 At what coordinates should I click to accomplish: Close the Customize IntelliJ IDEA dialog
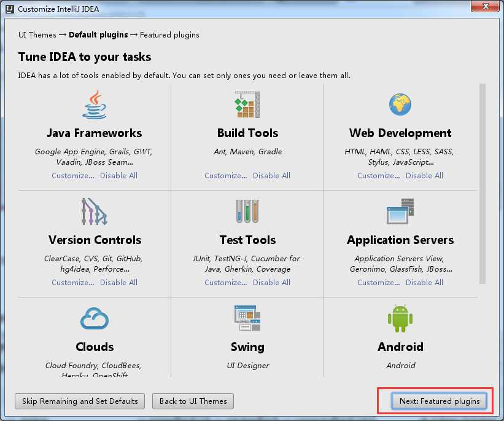click(x=486, y=6)
